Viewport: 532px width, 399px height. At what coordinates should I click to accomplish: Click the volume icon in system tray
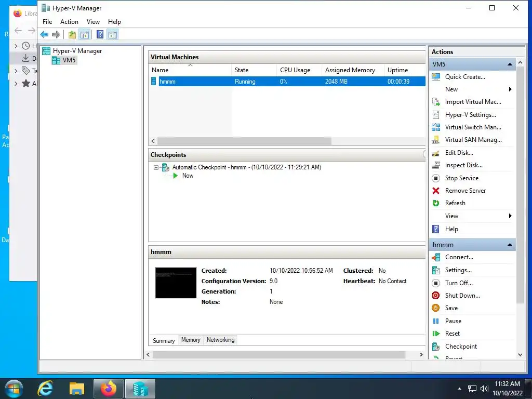tap(484, 389)
